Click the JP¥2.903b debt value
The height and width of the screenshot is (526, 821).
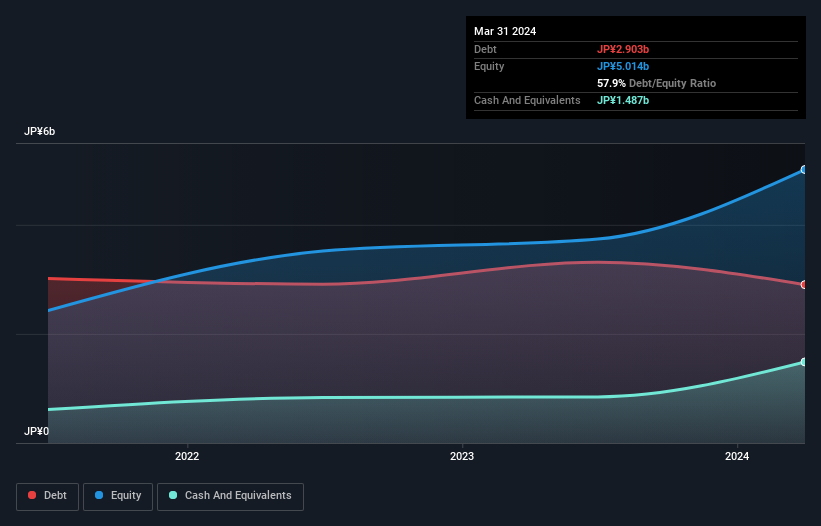[623, 49]
